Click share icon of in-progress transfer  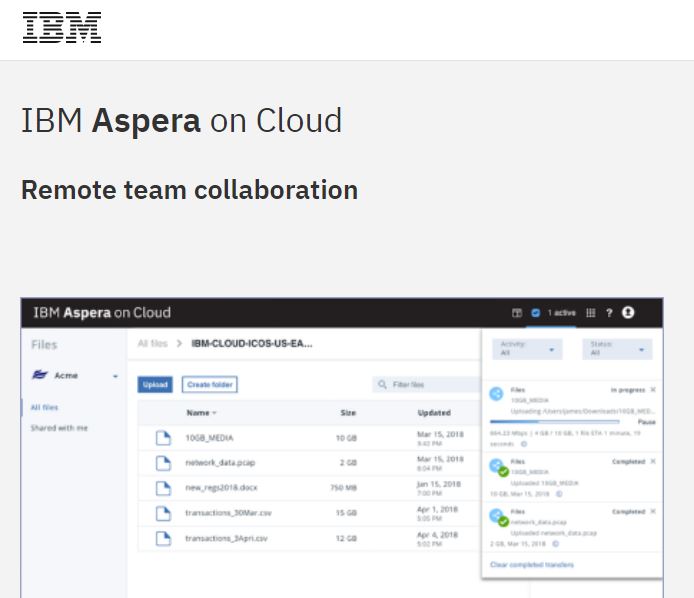[496, 394]
